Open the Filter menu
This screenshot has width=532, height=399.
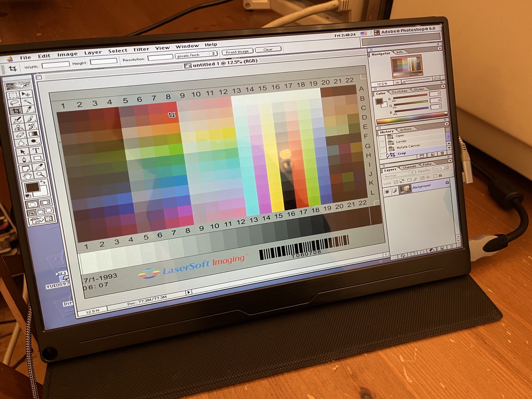[141, 49]
